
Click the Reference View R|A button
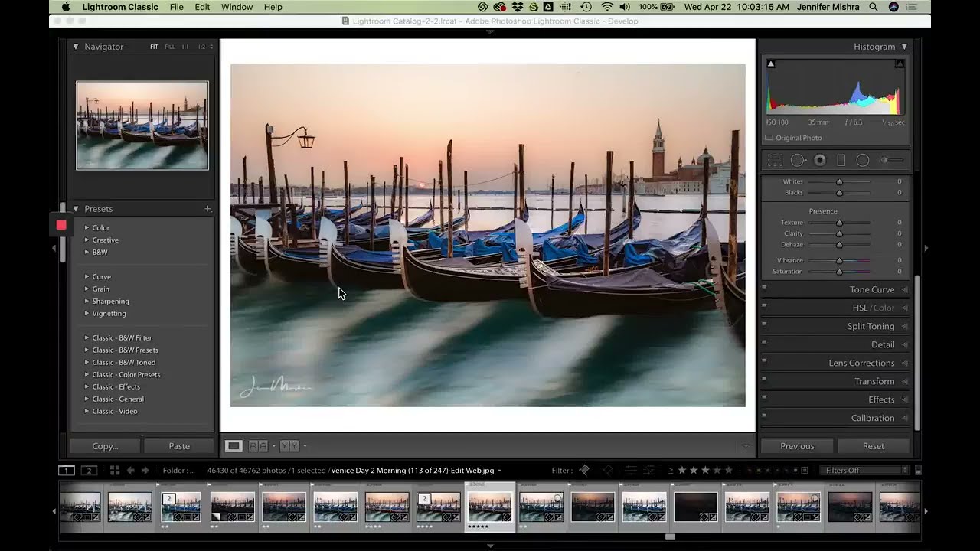coord(258,445)
